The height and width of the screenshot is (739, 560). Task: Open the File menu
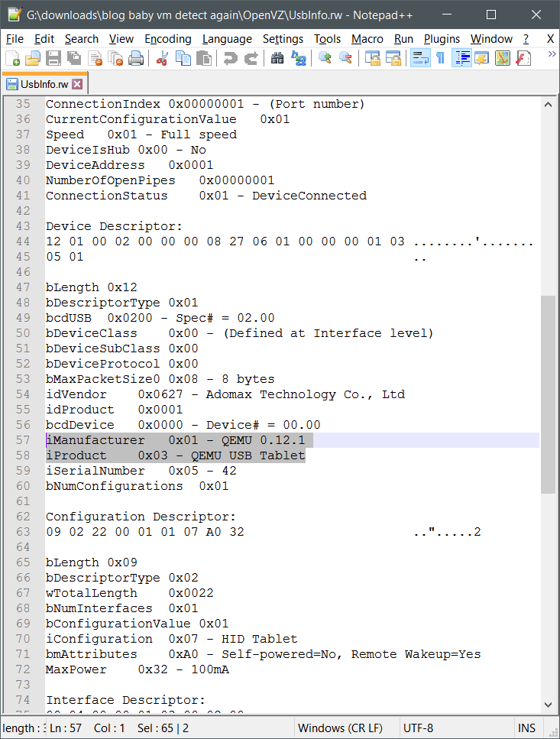click(15, 39)
